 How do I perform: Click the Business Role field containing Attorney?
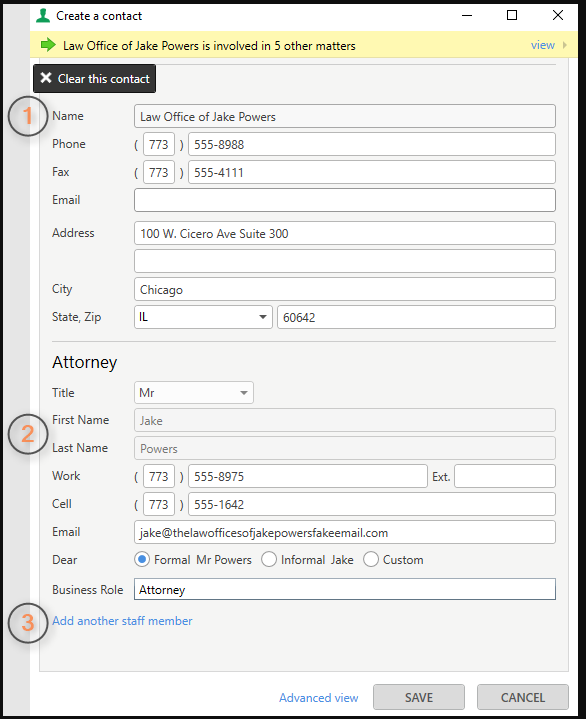pyautogui.click(x=345, y=589)
